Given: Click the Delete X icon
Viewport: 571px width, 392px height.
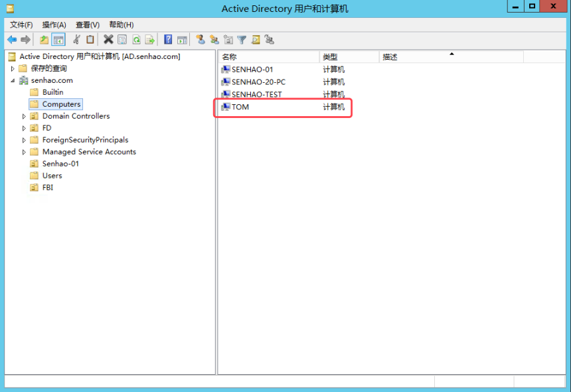Looking at the screenshot, I should coord(108,39).
